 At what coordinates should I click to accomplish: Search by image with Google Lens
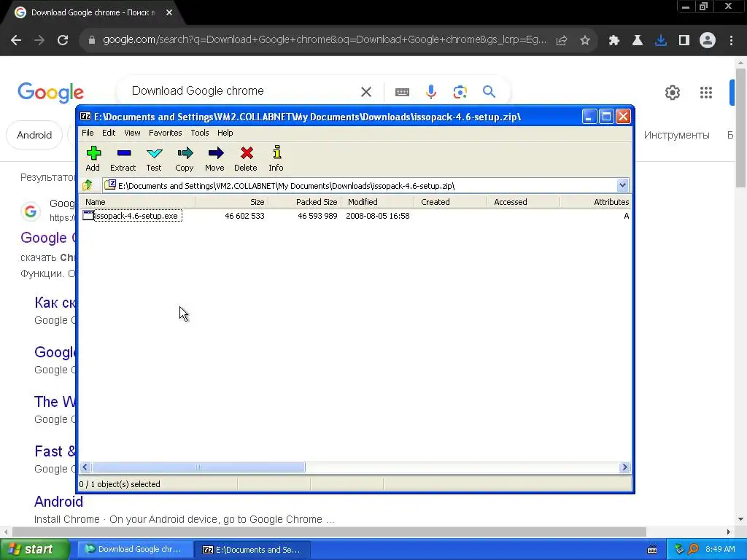click(x=460, y=91)
